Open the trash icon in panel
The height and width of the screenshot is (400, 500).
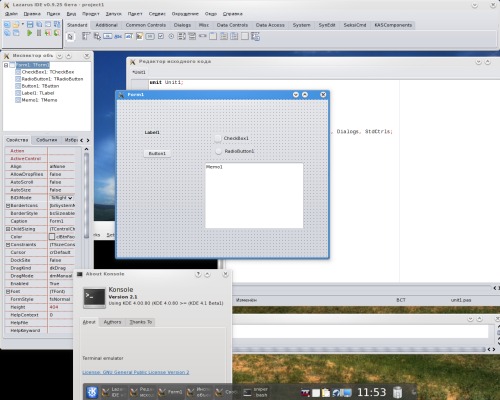[x=397, y=392]
